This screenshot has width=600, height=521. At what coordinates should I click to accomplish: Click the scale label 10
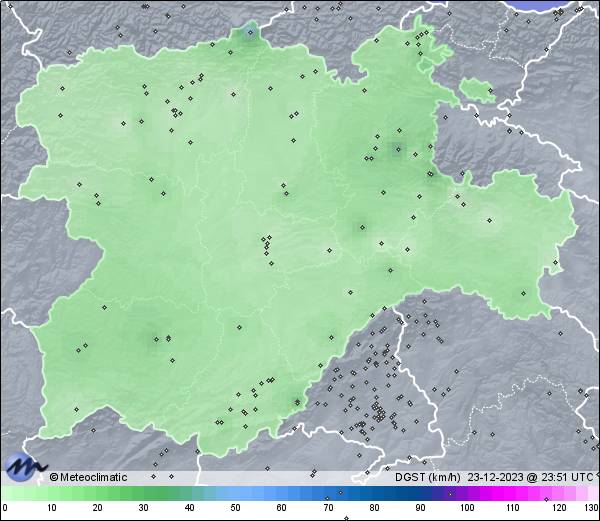52,508
